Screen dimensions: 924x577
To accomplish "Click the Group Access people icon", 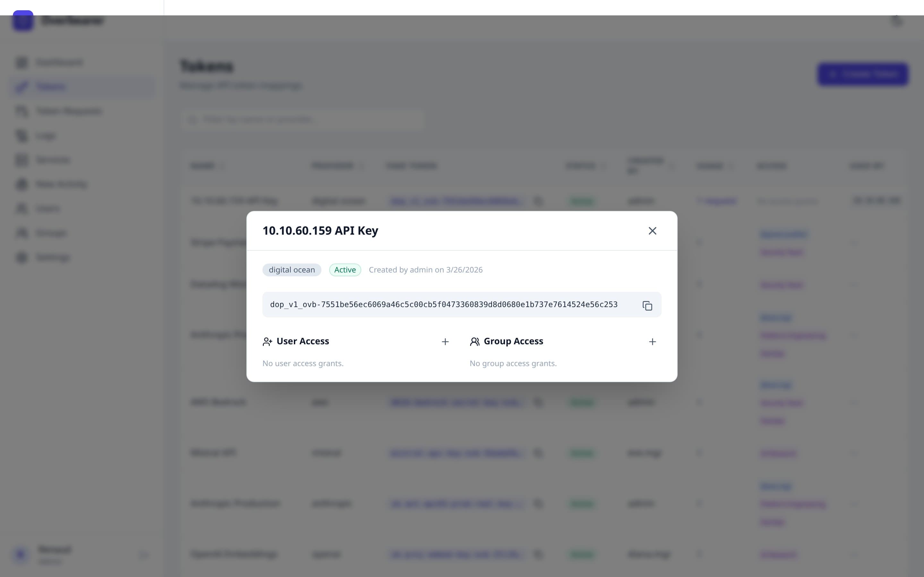I will click(x=475, y=341).
